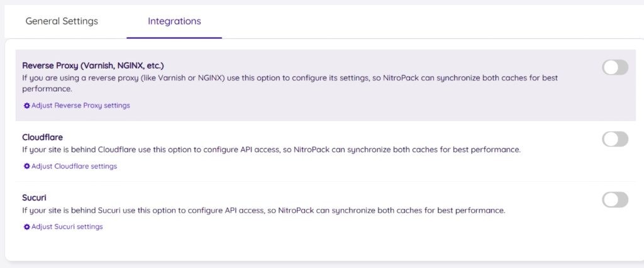Toggle the Sucuri integration switch

coord(615,200)
